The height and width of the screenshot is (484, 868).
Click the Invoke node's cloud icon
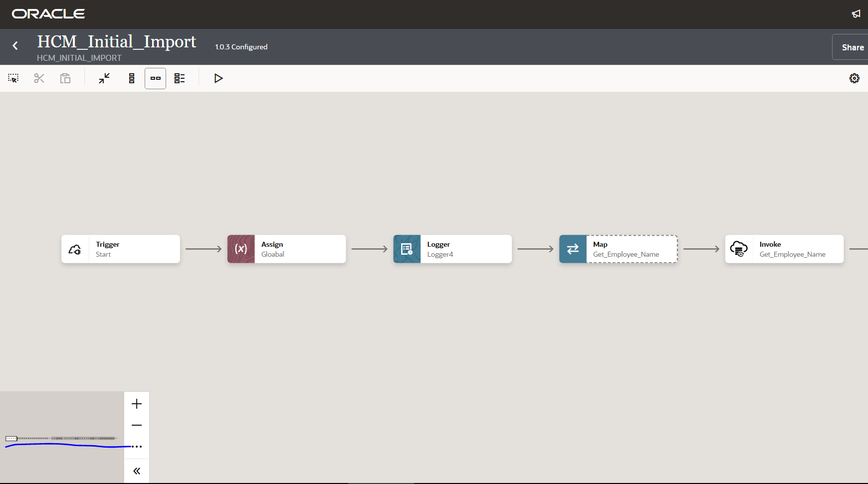point(739,249)
